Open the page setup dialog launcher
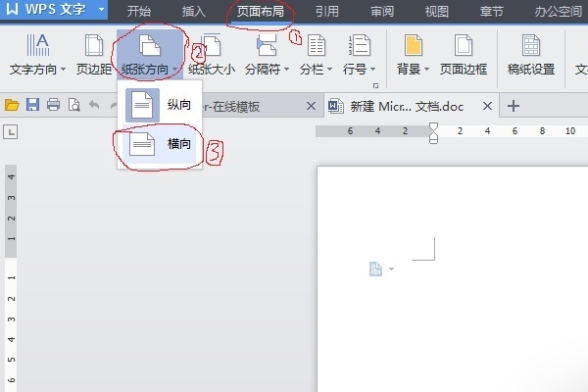Viewport: 588px width, 392px height. [375, 86]
